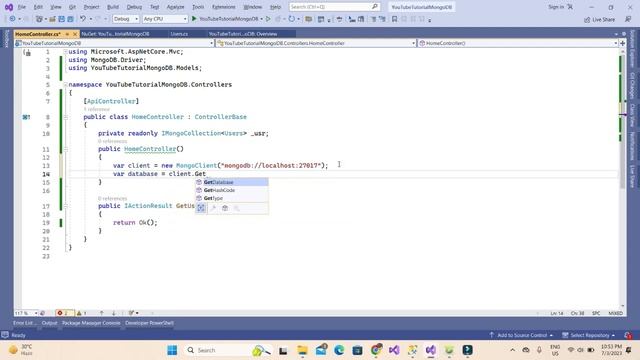Collapse the GetUs method outline on line 17
The image size is (640, 360).
click(x=65, y=206)
